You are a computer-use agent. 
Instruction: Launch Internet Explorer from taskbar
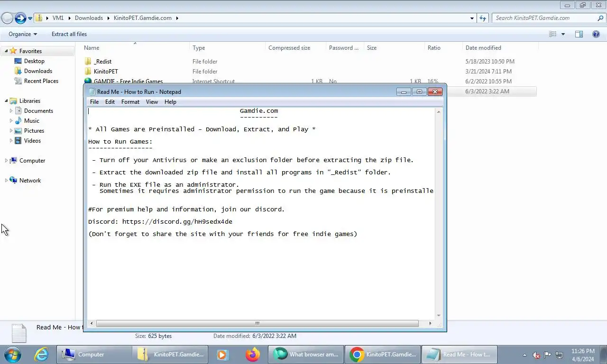point(41,354)
